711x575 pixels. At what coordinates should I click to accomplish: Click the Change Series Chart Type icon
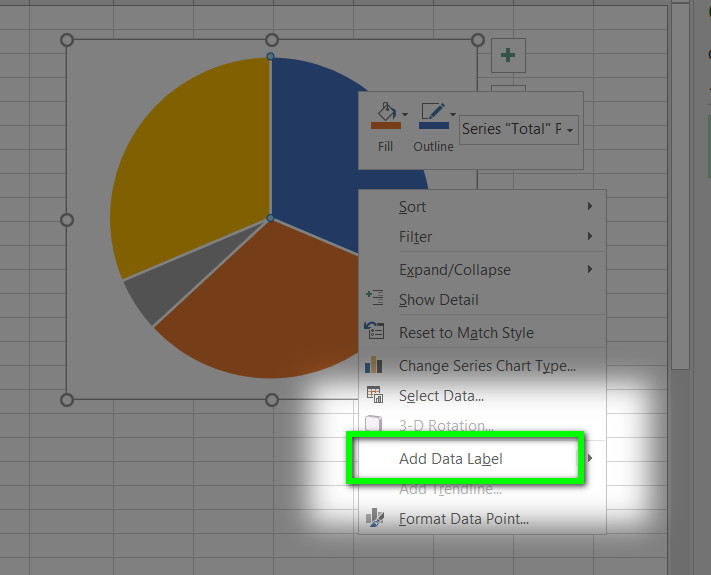click(x=374, y=365)
